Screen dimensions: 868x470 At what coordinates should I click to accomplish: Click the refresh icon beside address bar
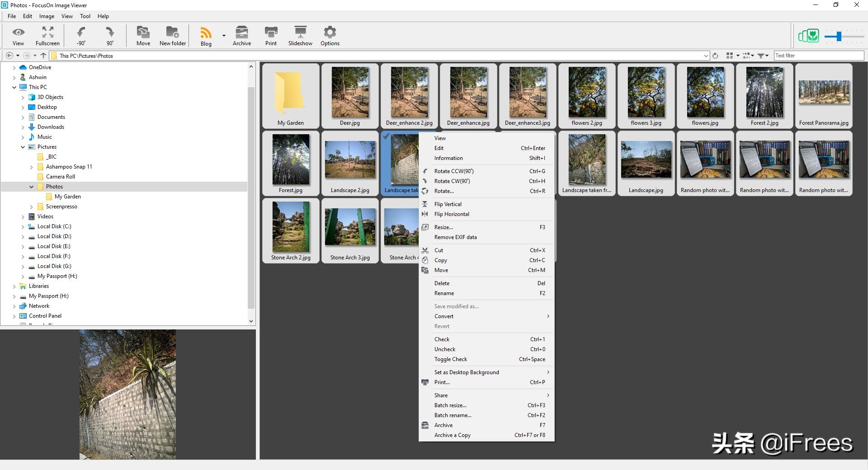click(x=715, y=56)
